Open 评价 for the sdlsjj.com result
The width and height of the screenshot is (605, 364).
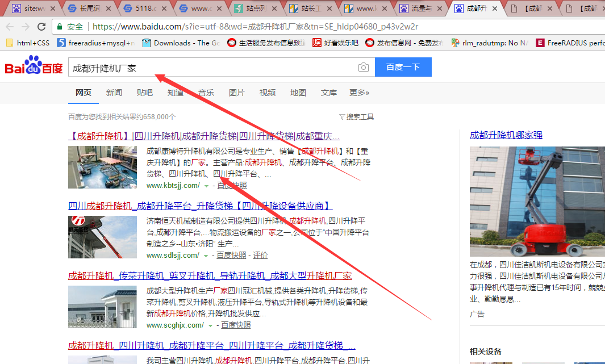[260, 256]
